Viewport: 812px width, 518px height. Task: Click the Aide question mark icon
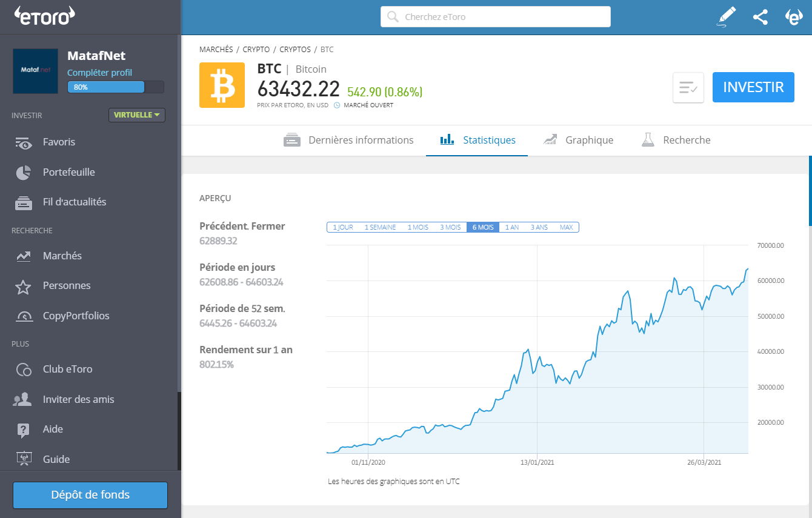click(23, 430)
